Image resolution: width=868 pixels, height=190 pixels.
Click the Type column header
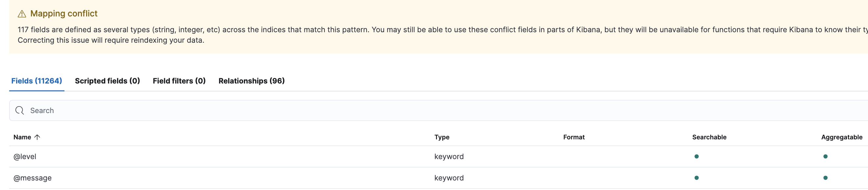click(442, 137)
